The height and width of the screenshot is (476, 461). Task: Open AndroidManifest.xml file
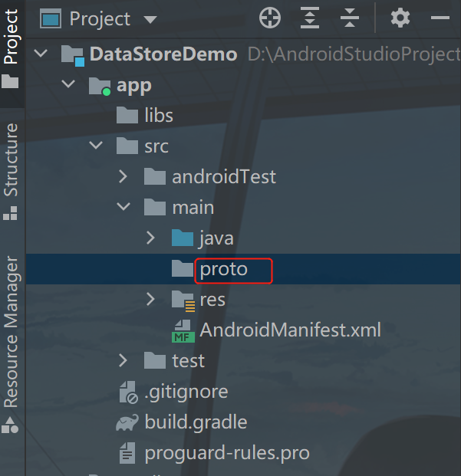coord(290,330)
